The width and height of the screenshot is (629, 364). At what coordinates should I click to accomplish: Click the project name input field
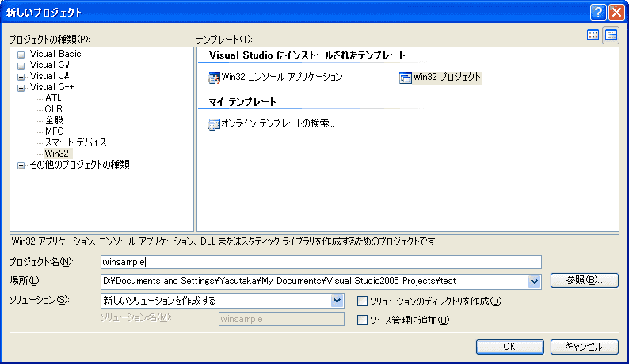(x=321, y=262)
